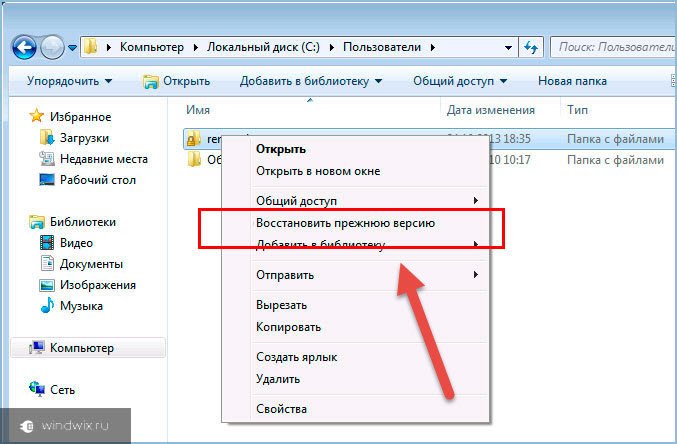Click the Изображения library icon
Screen dimensions: 677x444
[x=47, y=285]
